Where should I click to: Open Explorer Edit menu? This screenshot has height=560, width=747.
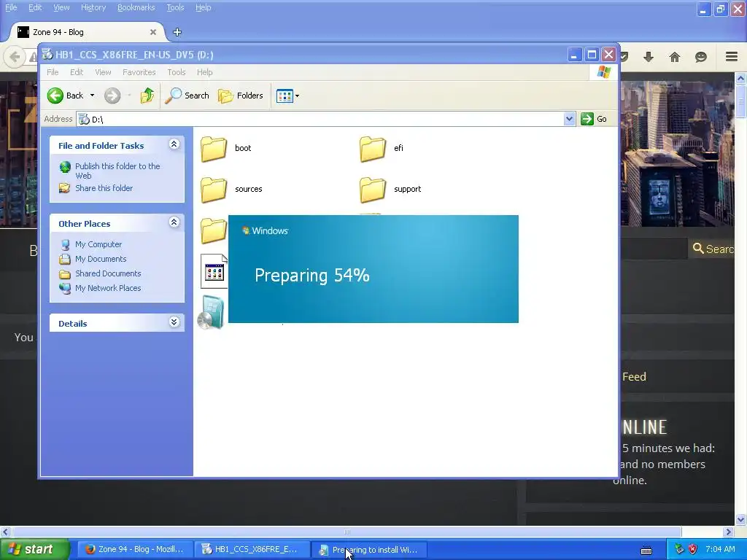[x=77, y=72]
